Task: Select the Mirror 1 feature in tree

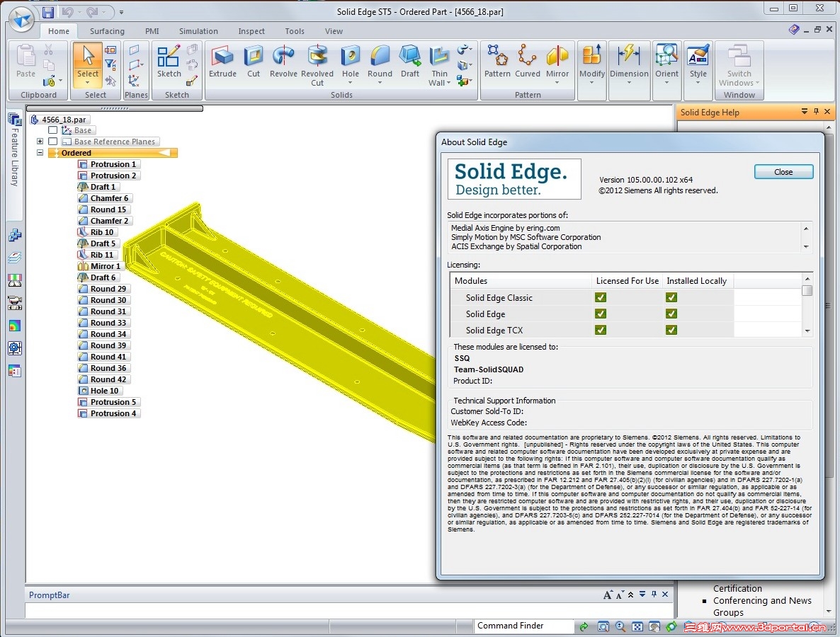Action: (x=100, y=266)
